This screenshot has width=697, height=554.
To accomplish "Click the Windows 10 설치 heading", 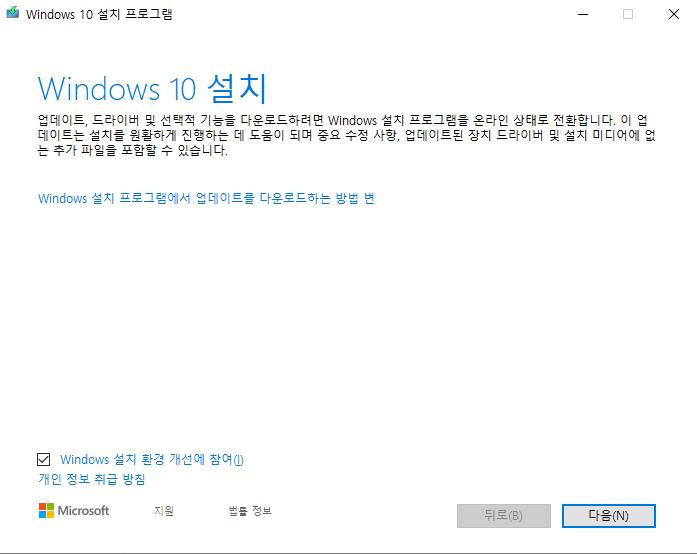I will pos(152,88).
